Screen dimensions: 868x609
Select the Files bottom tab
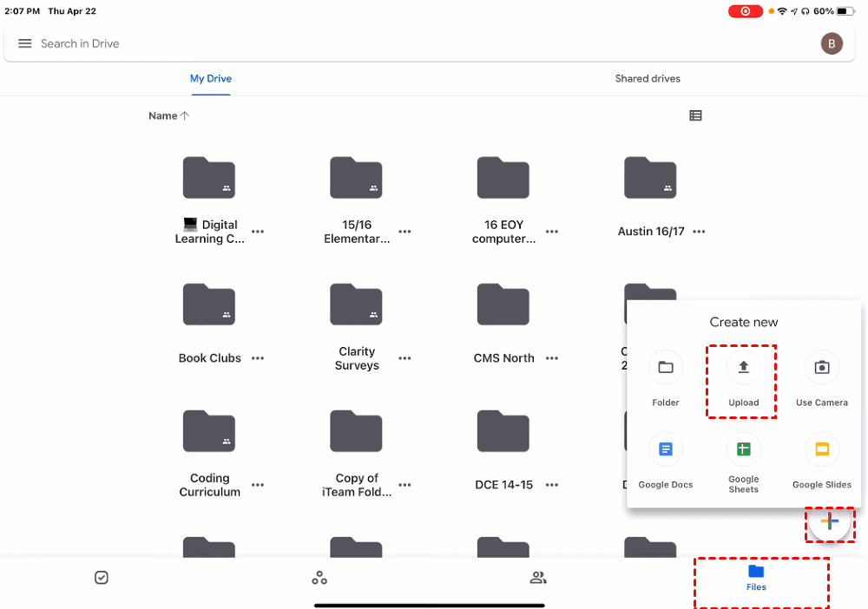pyautogui.click(x=756, y=578)
